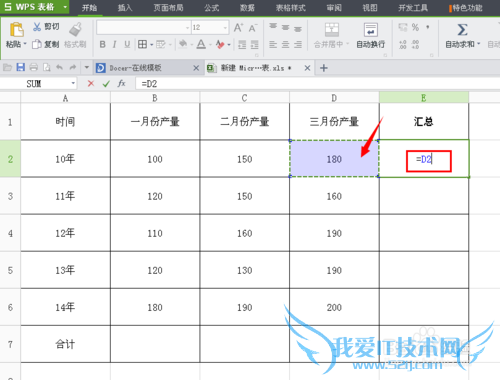The height and width of the screenshot is (380, 500).
Task: Toggle Italic formatting
Action: [115, 44]
